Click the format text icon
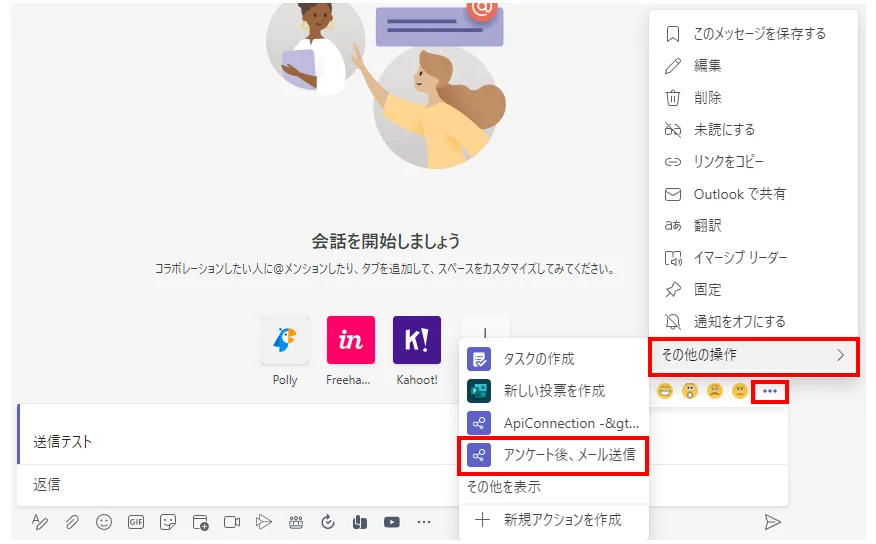 pyautogui.click(x=40, y=521)
